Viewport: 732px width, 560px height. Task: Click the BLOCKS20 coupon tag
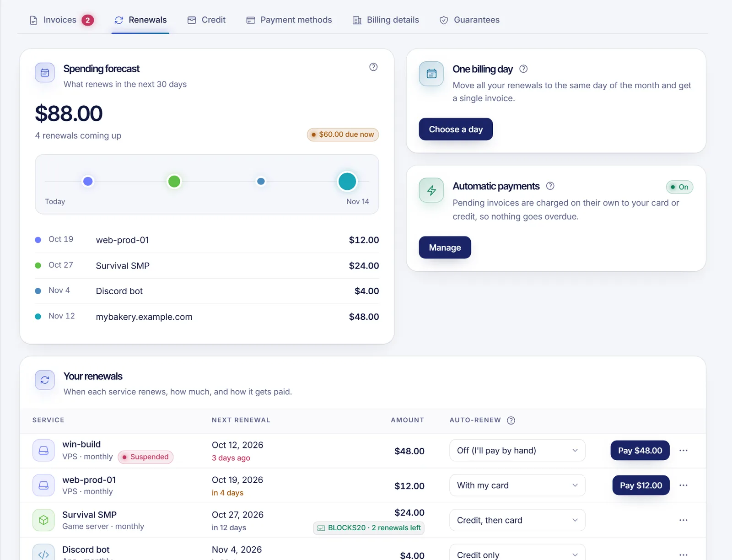(x=369, y=528)
